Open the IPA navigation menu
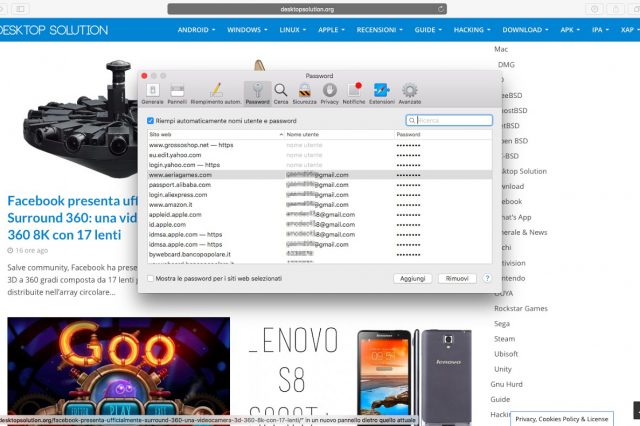The image size is (640, 426). point(600,30)
